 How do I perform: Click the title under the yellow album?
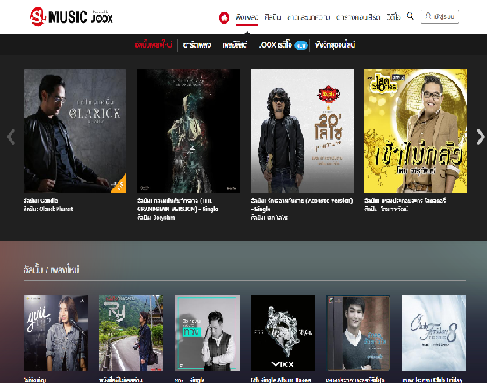coord(405,200)
